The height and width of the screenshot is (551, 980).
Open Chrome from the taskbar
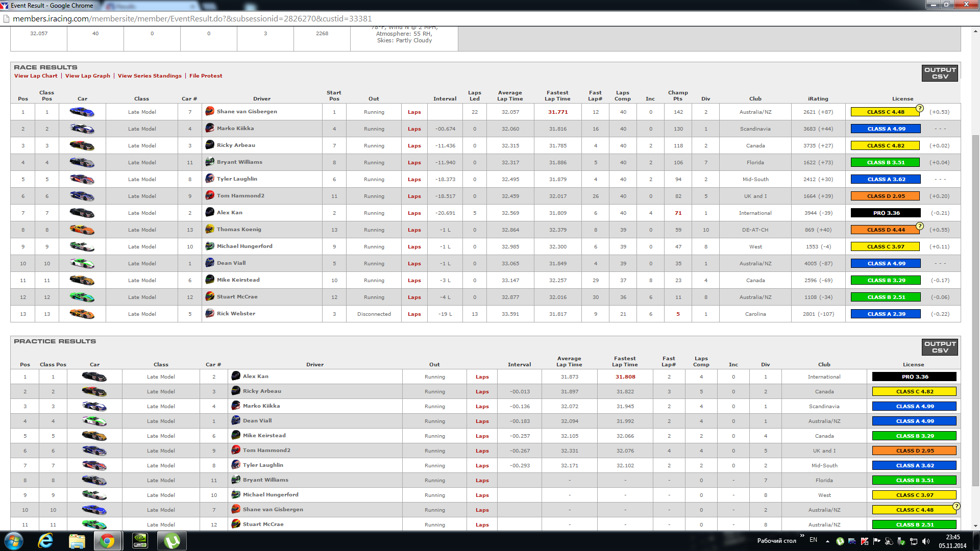point(107,541)
